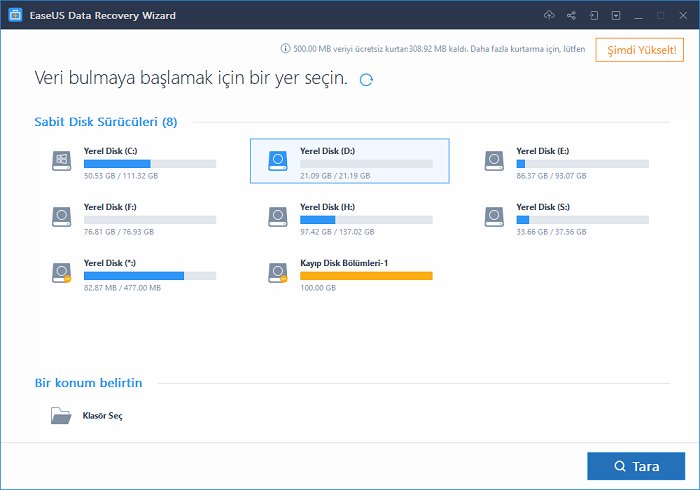
Task: Click the Tara scan button
Action: pos(636,466)
